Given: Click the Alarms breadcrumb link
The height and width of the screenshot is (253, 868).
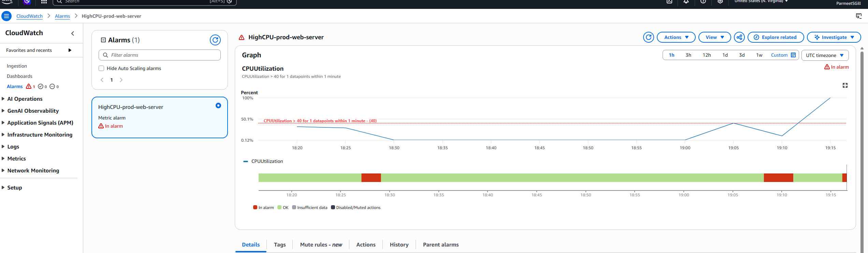Looking at the screenshot, I should (x=62, y=16).
